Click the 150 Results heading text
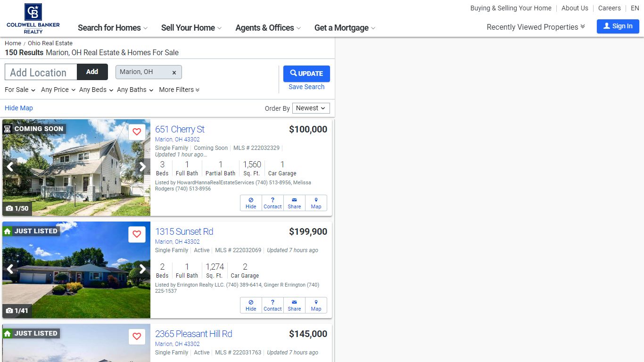 [x=24, y=53]
